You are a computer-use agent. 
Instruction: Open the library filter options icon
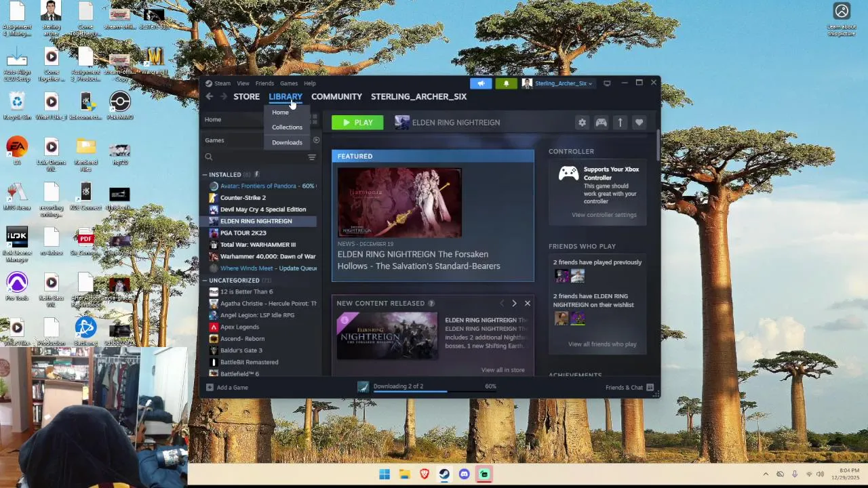(312, 157)
